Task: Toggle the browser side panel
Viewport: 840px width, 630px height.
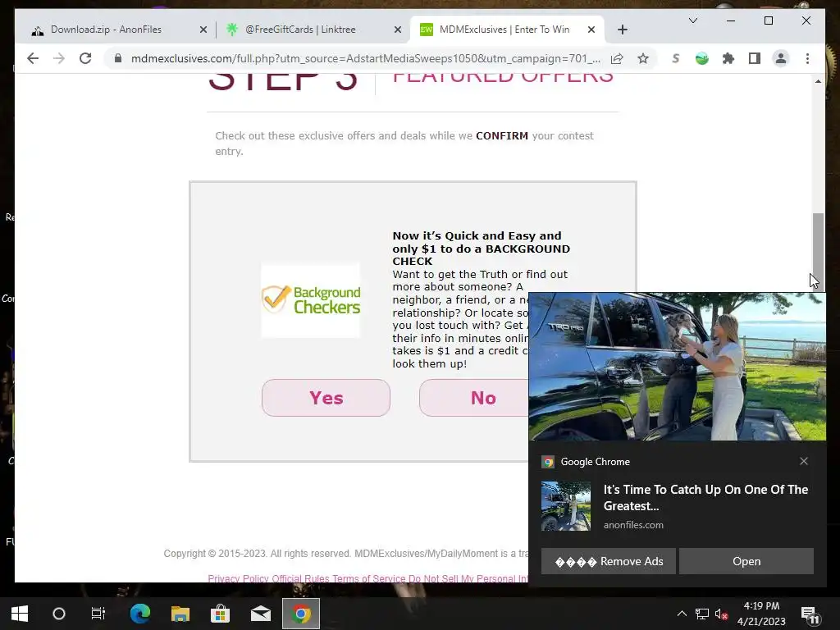Action: coord(755,58)
